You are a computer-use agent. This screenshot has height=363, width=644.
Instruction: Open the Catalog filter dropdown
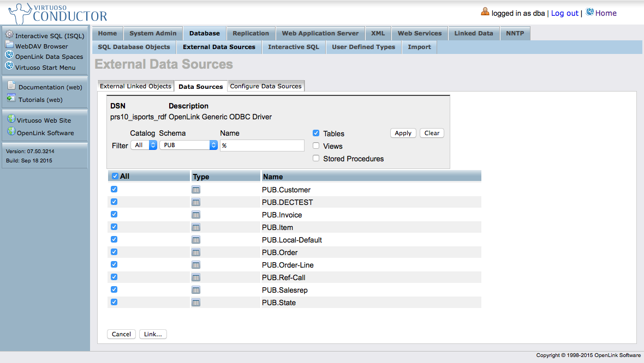pos(144,145)
